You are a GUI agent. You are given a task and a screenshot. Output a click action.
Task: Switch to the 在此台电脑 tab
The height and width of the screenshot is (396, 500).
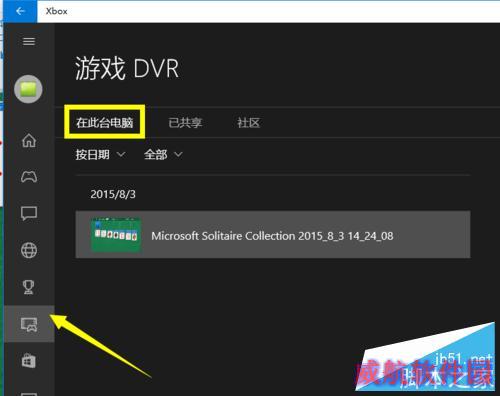click(105, 123)
